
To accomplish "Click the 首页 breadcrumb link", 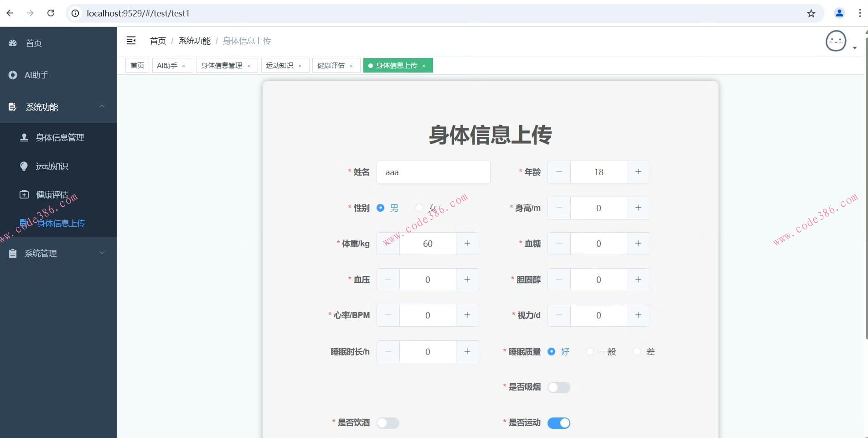I will (157, 41).
